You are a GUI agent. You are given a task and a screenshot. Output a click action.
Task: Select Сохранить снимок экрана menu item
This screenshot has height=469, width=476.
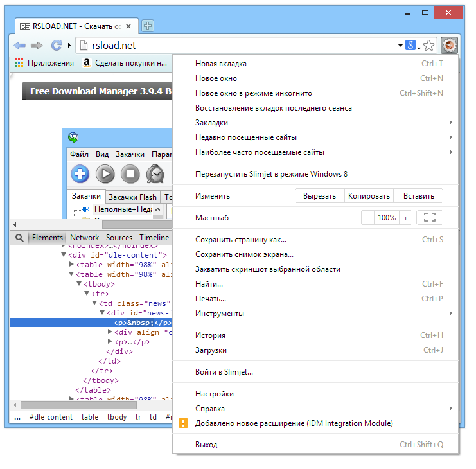tap(315, 254)
